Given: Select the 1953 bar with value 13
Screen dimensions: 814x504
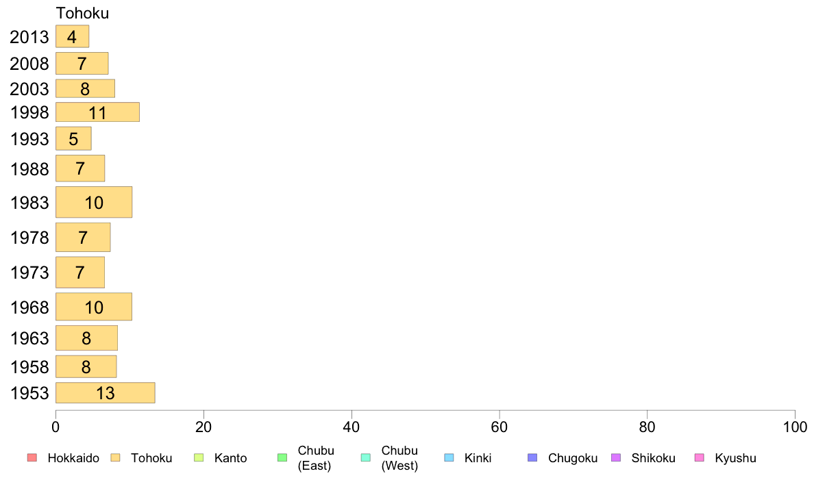Looking at the screenshot, I should tap(106, 393).
